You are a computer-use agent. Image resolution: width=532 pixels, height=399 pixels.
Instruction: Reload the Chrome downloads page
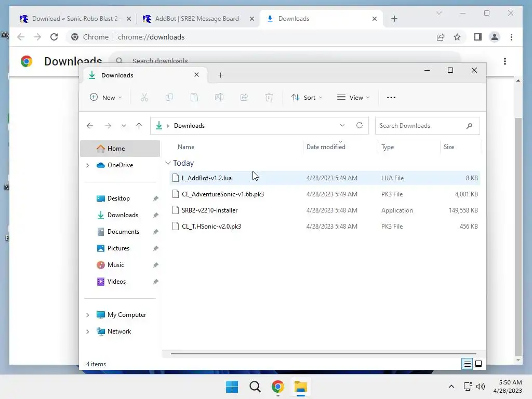[x=54, y=37]
